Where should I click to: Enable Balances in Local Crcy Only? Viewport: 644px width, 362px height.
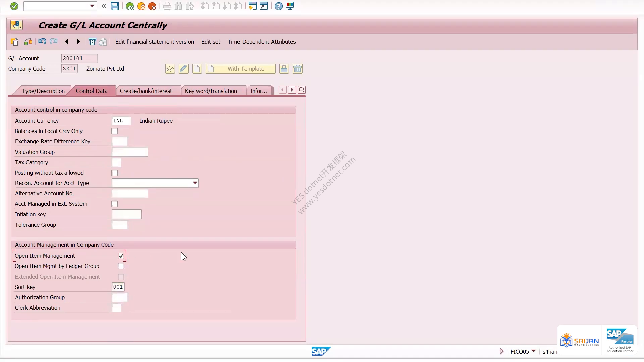point(115,131)
